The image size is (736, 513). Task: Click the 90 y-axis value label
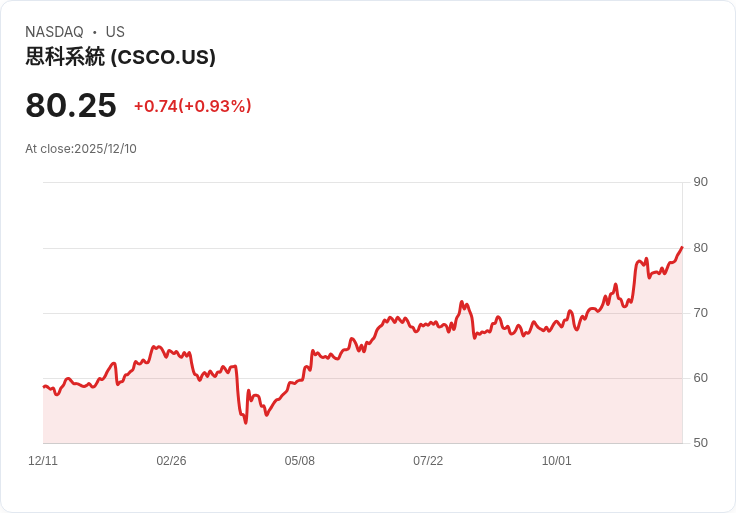(x=700, y=182)
